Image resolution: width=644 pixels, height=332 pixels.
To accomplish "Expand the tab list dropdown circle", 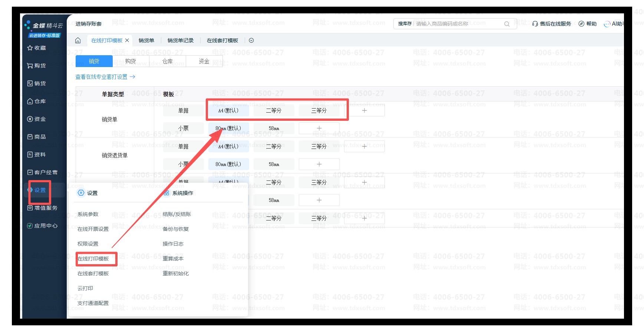I will pos(251,40).
